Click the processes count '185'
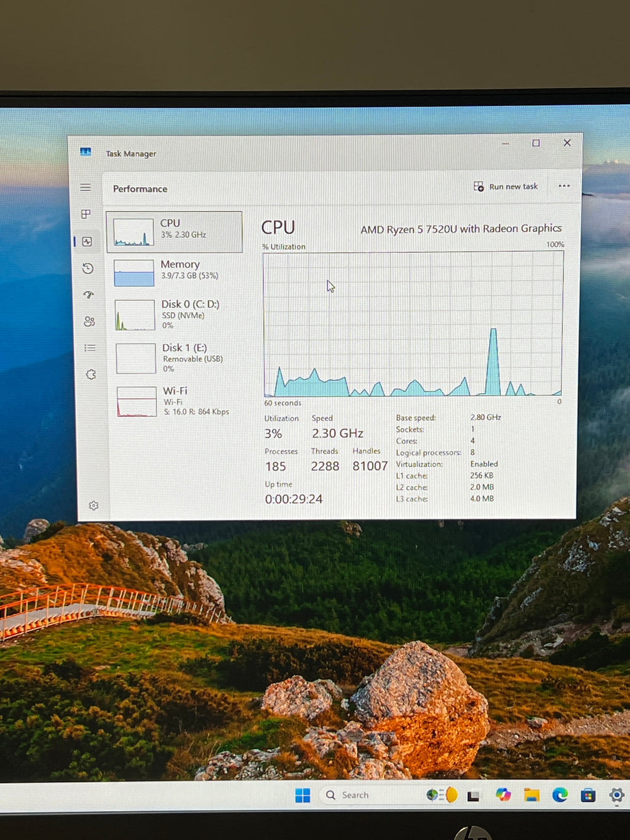This screenshot has width=630, height=840. tap(276, 466)
